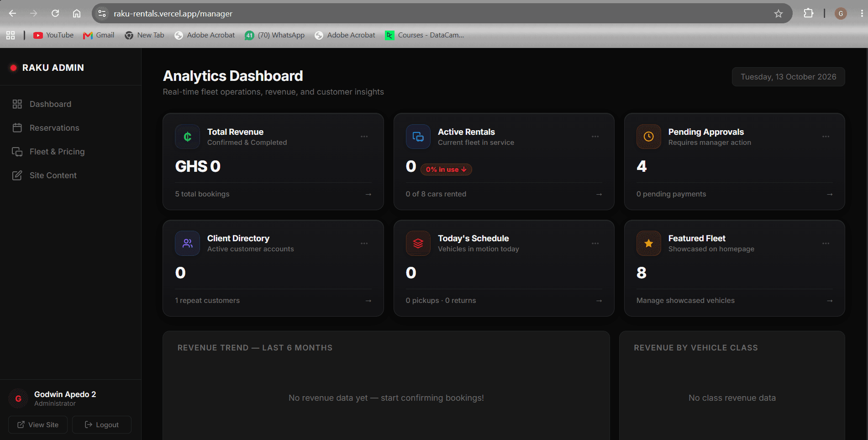Click the Active Rentals car icon
Image resolution: width=868 pixels, height=440 pixels.
click(418, 137)
